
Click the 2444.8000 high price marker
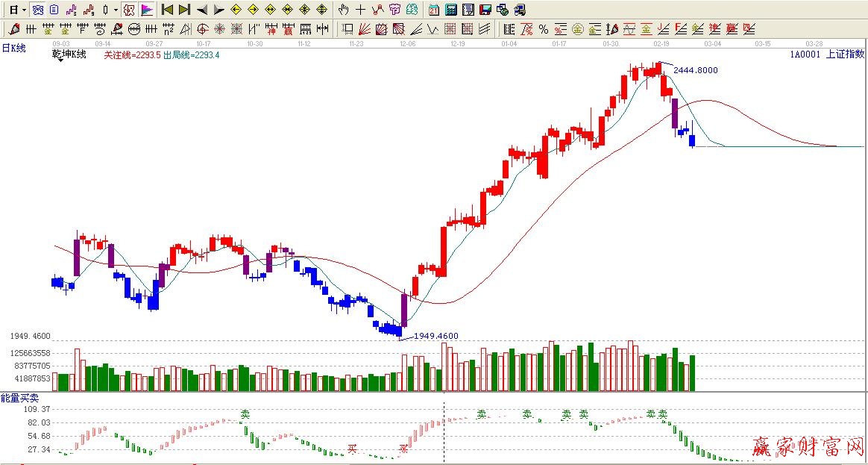pyautogui.click(x=695, y=69)
